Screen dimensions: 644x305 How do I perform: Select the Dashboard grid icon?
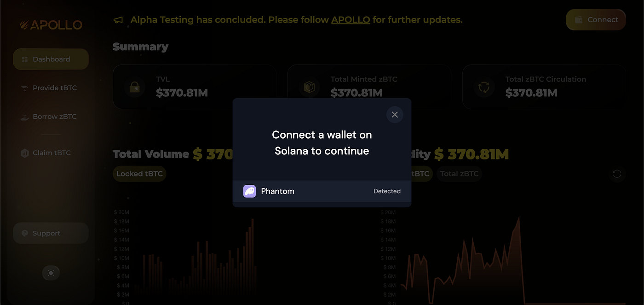[24, 59]
